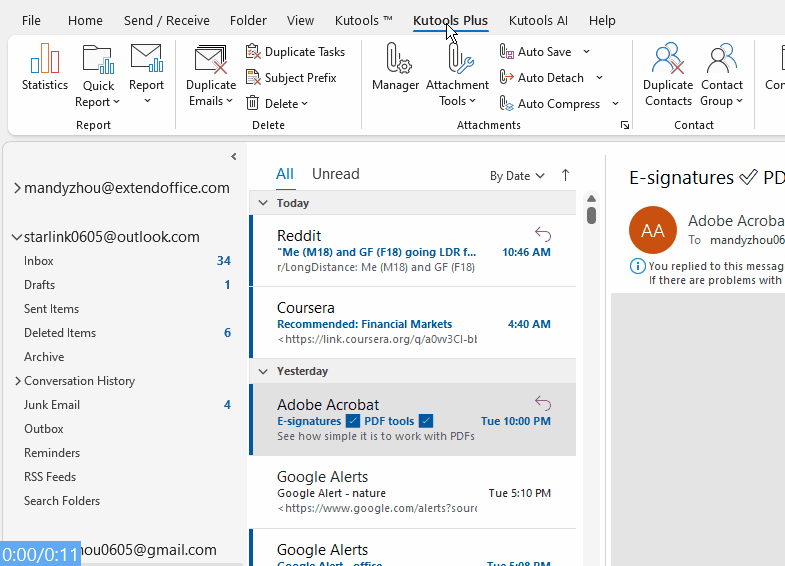
Task: Click the Auto Save attachments button
Action: pyautogui.click(x=536, y=52)
